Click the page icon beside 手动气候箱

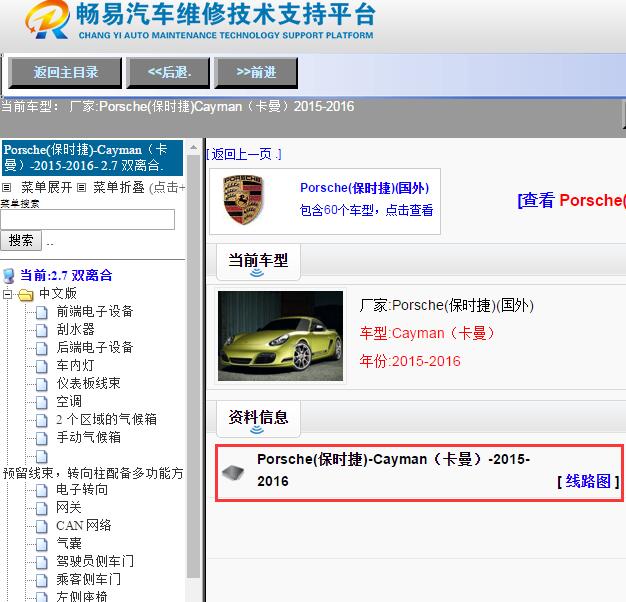(x=42, y=438)
